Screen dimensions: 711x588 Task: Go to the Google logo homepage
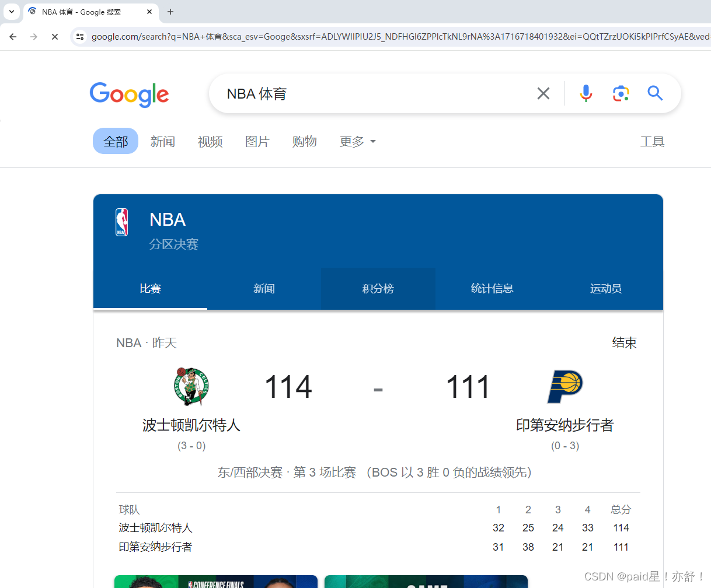[x=129, y=94]
